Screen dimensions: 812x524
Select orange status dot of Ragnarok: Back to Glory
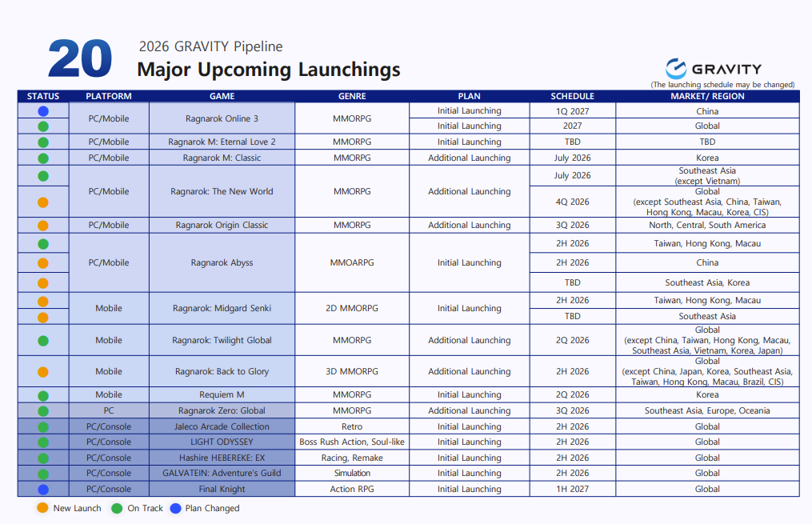43,372
